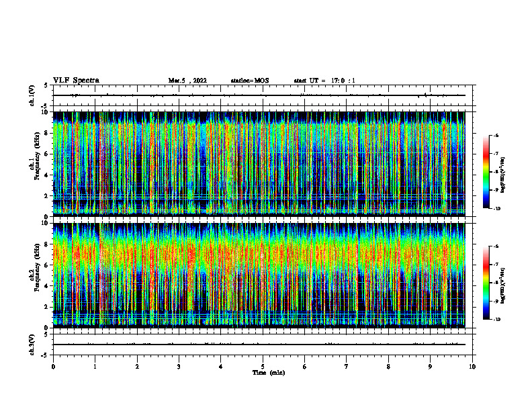This screenshot has height=411, width=532.
Task: Select the ch.2 color bar log(PSD) label
Action: coord(503,285)
